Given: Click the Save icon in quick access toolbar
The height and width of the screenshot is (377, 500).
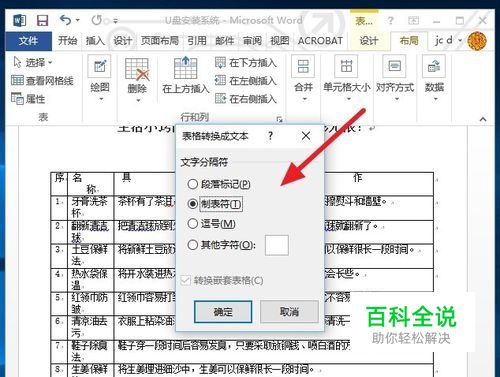Looking at the screenshot, I should 42,21.
